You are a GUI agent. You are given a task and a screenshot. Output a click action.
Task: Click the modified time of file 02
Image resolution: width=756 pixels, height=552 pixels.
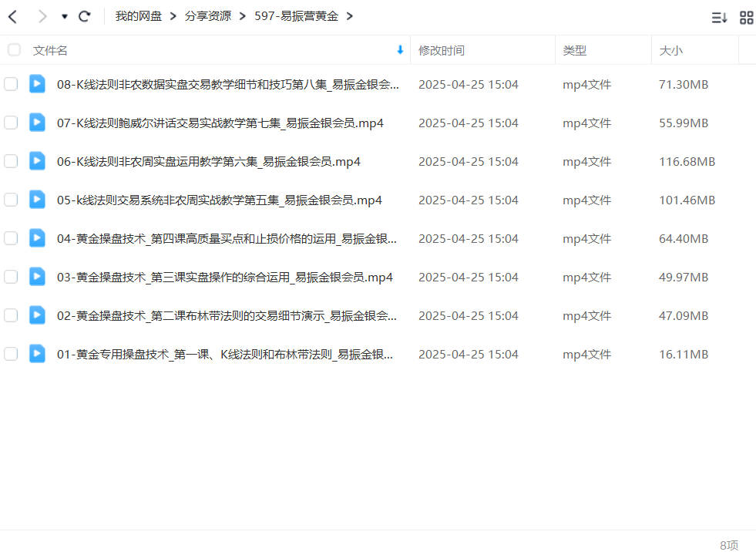click(x=468, y=316)
